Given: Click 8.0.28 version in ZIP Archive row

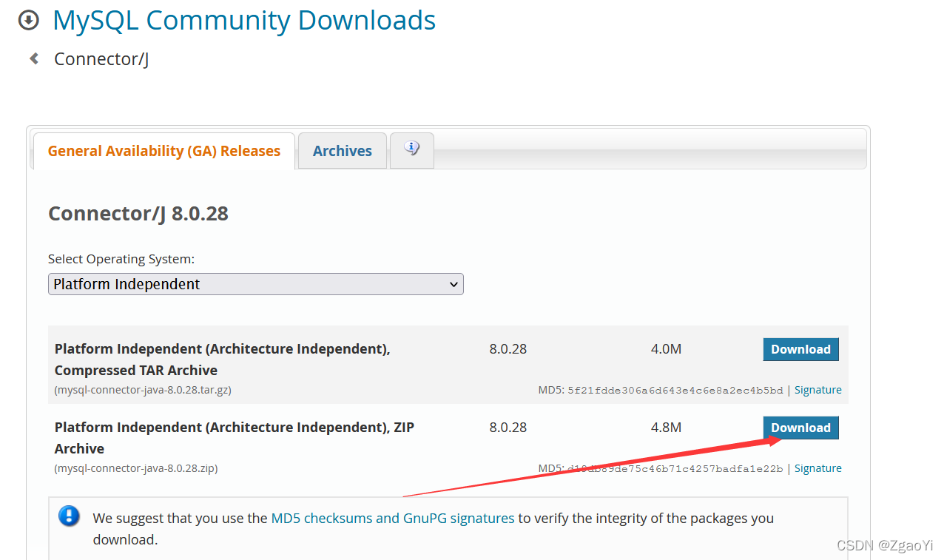Looking at the screenshot, I should click(x=508, y=428).
